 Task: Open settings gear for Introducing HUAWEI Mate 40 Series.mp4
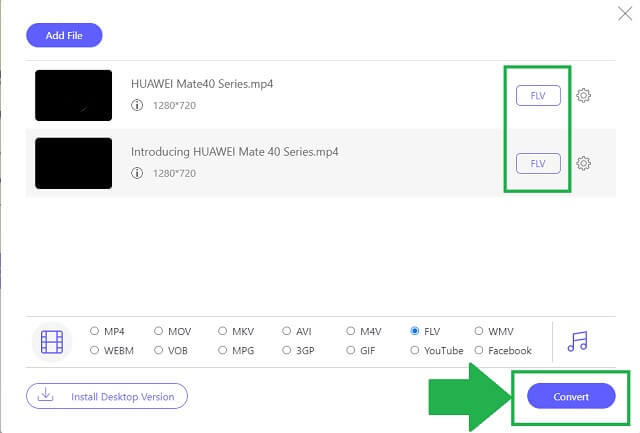point(583,163)
